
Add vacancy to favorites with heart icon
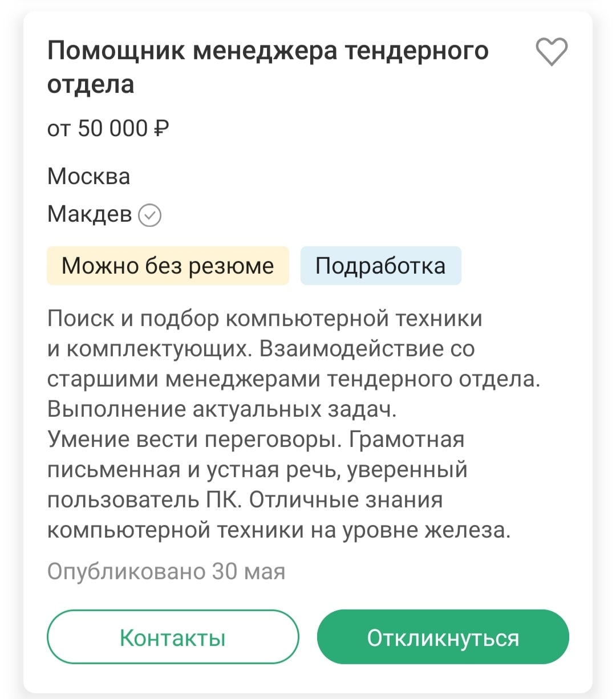(x=552, y=51)
